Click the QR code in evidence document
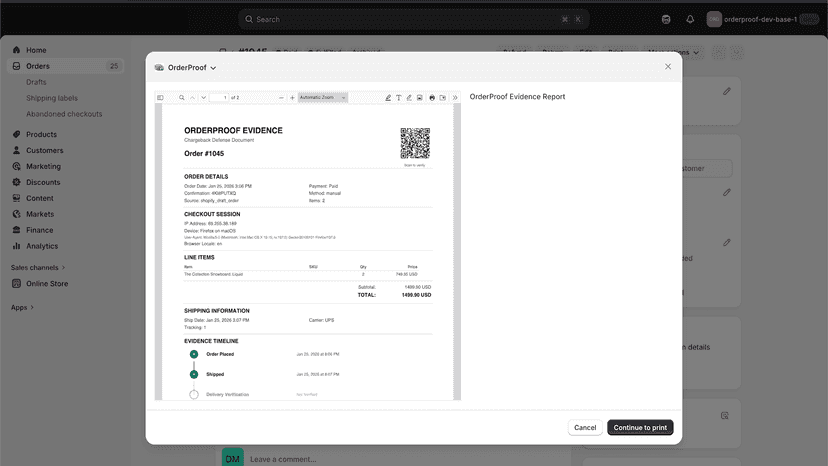Image resolution: width=828 pixels, height=466 pixels. coord(415,143)
